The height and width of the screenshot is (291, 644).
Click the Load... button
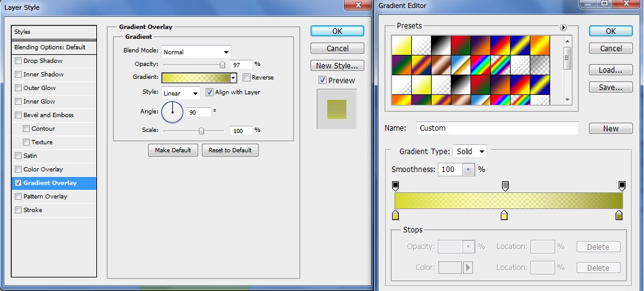coord(611,70)
